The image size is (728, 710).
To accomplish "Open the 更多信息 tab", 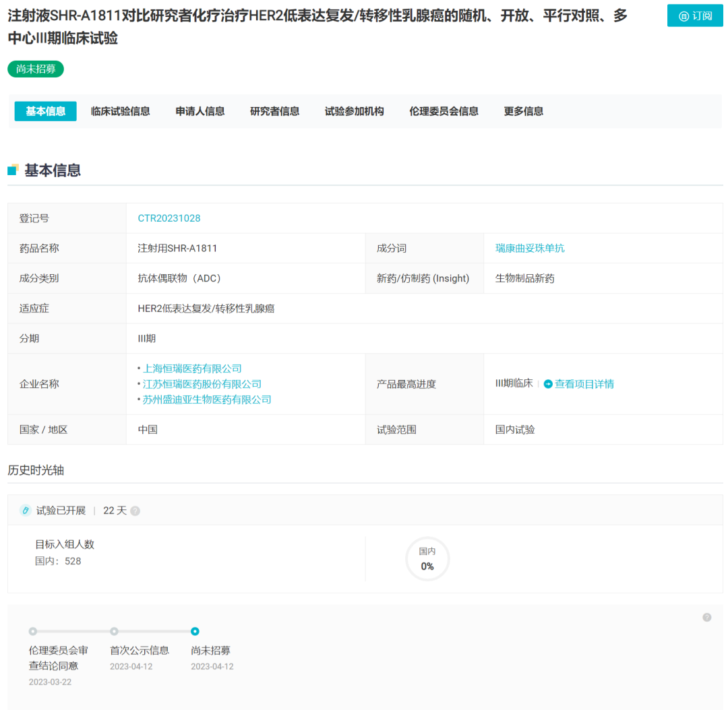I will (x=523, y=111).
